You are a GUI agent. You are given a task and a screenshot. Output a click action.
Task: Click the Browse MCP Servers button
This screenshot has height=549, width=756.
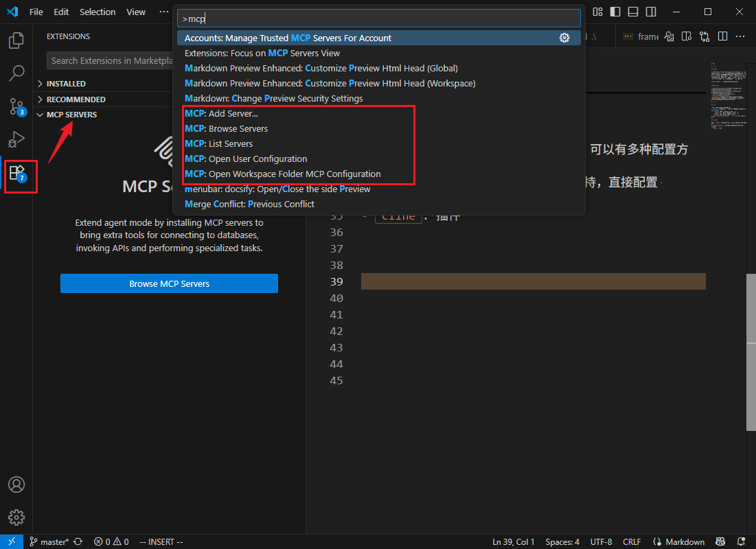coord(169,283)
